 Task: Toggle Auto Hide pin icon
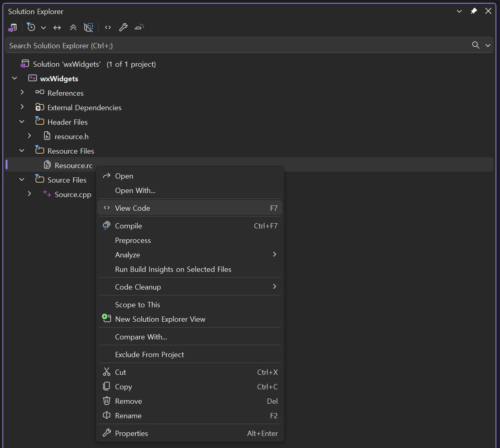point(474,11)
